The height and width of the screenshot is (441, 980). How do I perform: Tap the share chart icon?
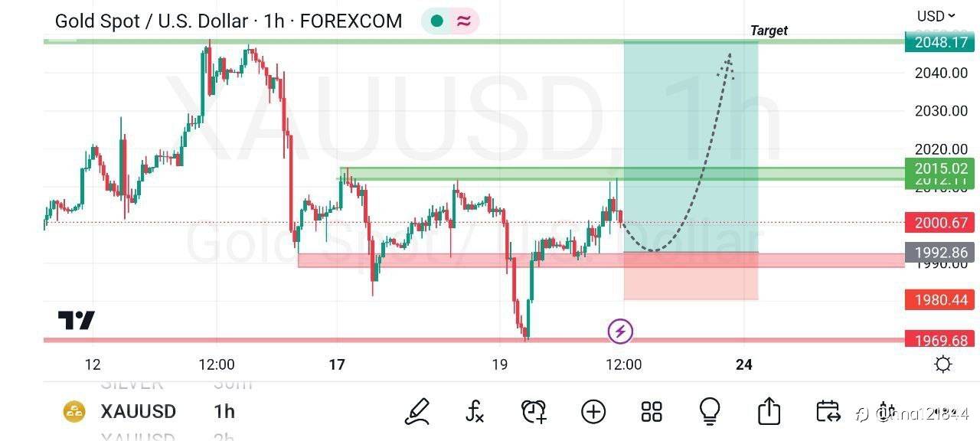click(x=769, y=412)
